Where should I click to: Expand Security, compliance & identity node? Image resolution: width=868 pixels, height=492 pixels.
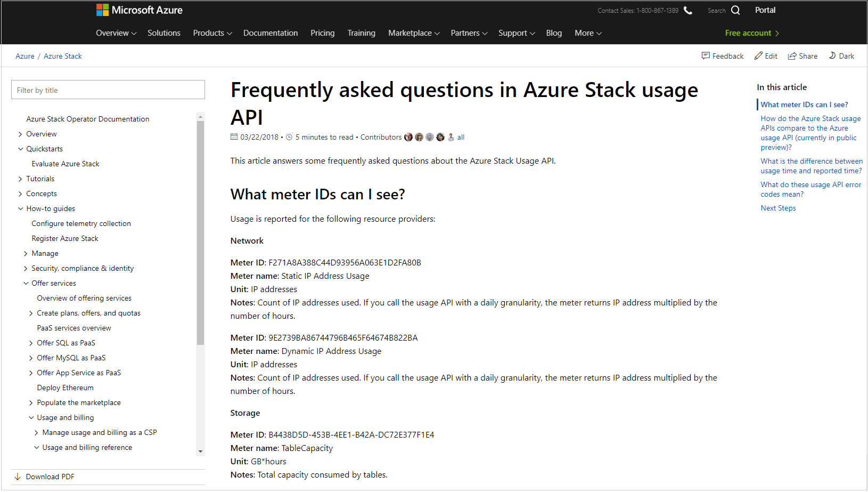point(26,268)
